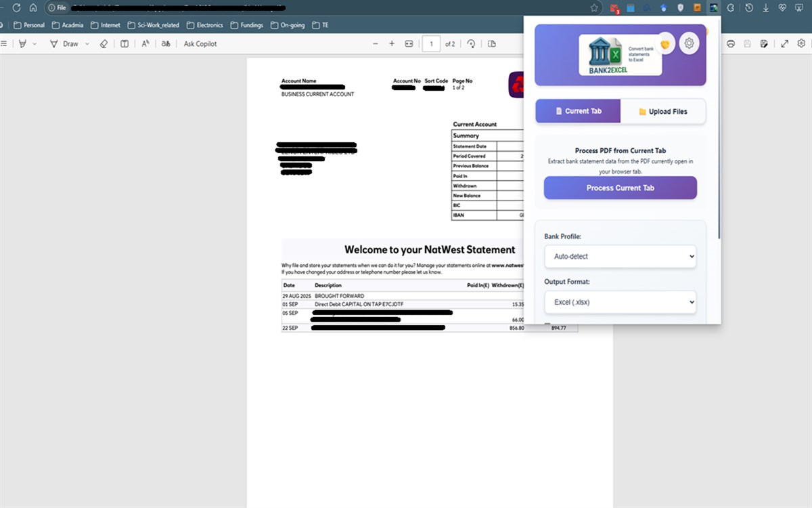Screen dimensions: 812x508
Task: Click Ask Copilot in the PDF toolbar
Action: (200, 43)
